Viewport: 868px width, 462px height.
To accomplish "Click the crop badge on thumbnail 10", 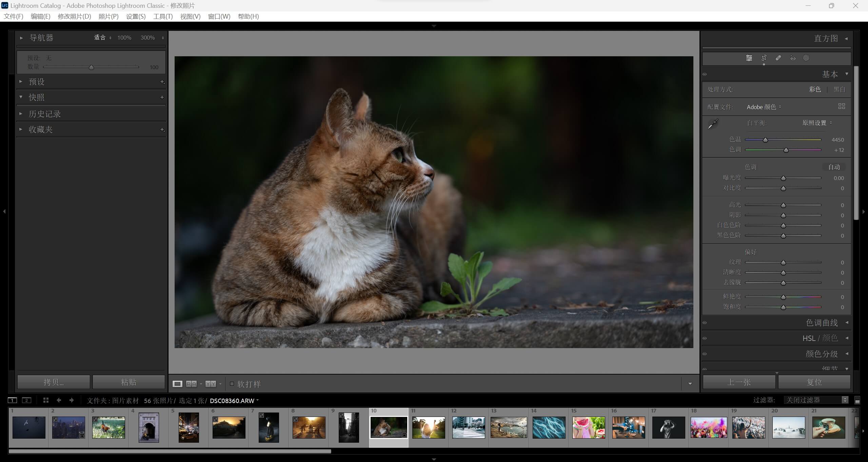I will tap(404, 435).
